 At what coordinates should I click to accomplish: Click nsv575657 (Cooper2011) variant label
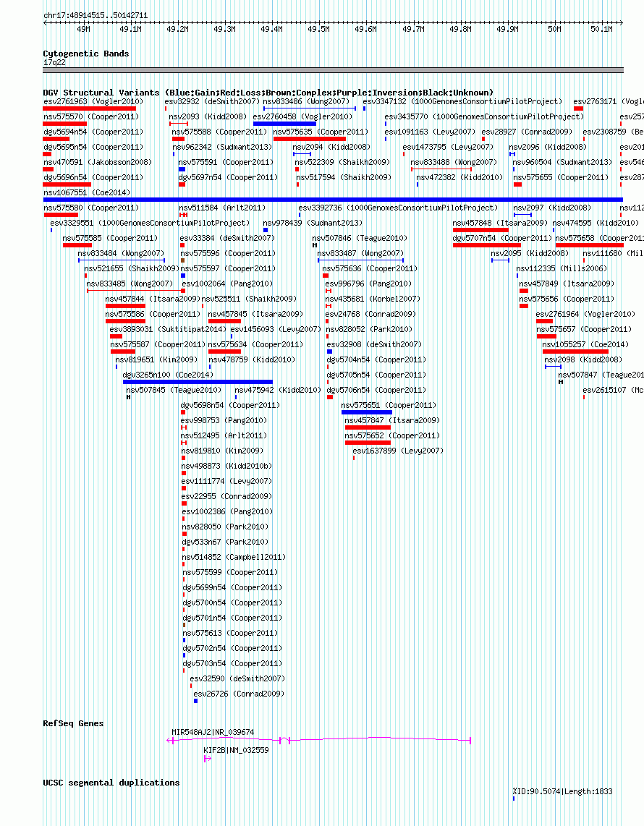(x=584, y=329)
